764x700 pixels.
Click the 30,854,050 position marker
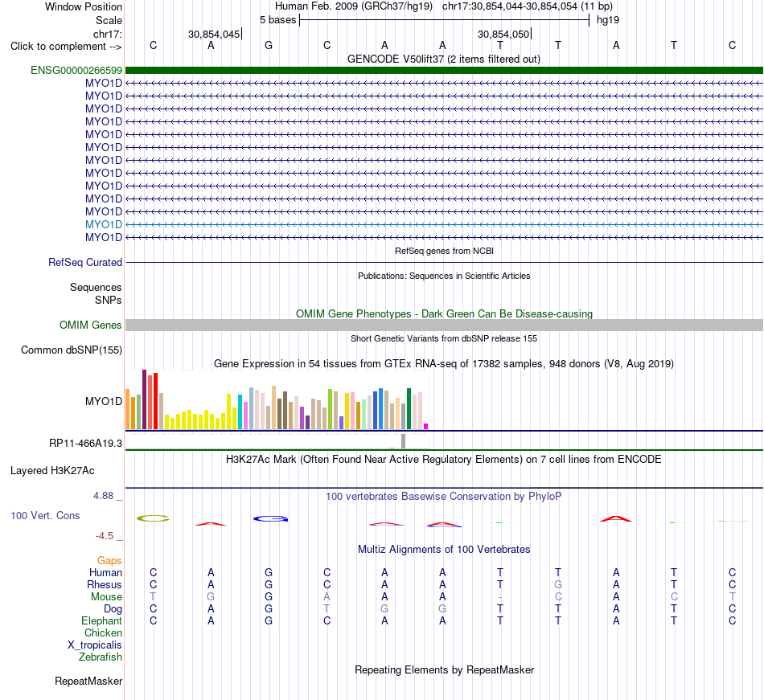coord(503,34)
